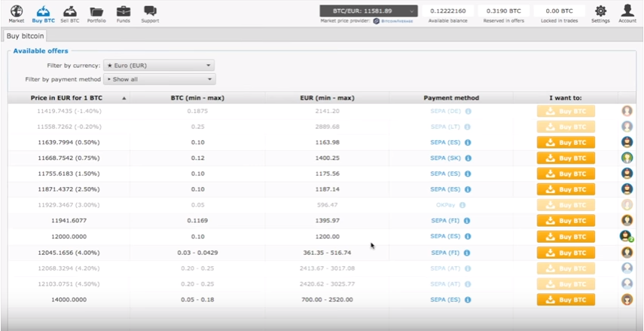Click trader avatar in the 11929.3467 row

coord(627,205)
